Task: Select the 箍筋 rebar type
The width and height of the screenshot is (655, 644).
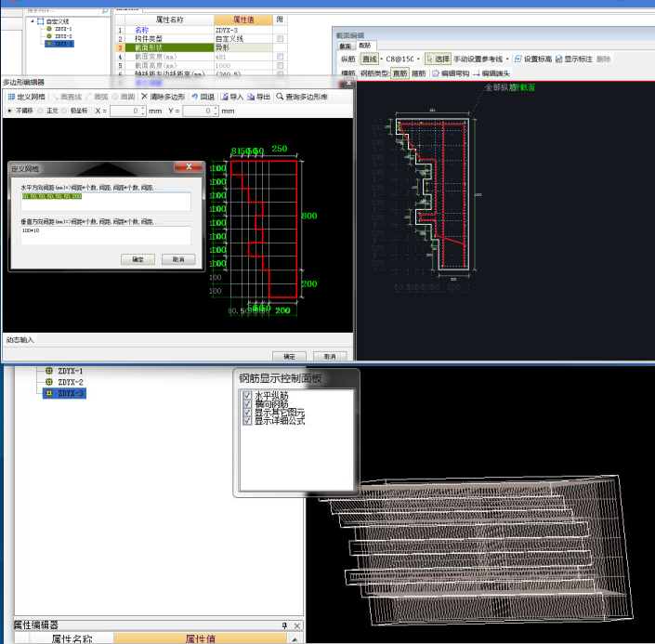Action: tap(419, 73)
